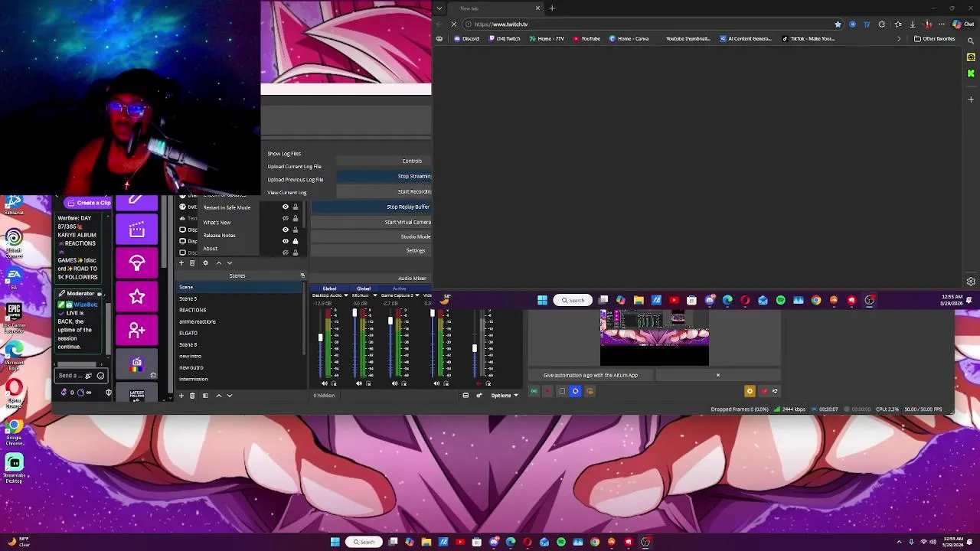Open the Battle.net desktop shortcut
Viewport: 980px width, 551px height.
tap(14, 204)
